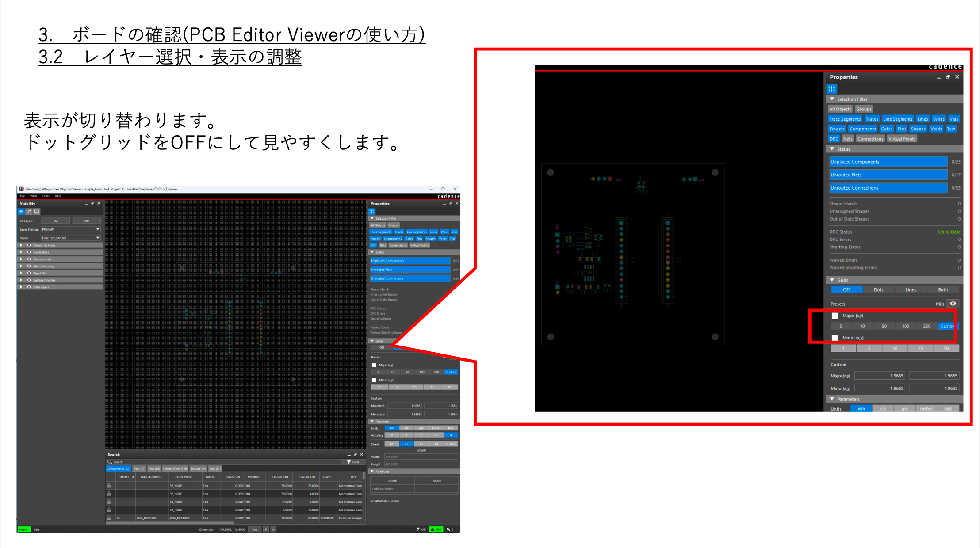The width and height of the screenshot is (980, 548).
Task: Enable the Major (x,y) checkbox in enlarged panel
Action: [835, 316]
